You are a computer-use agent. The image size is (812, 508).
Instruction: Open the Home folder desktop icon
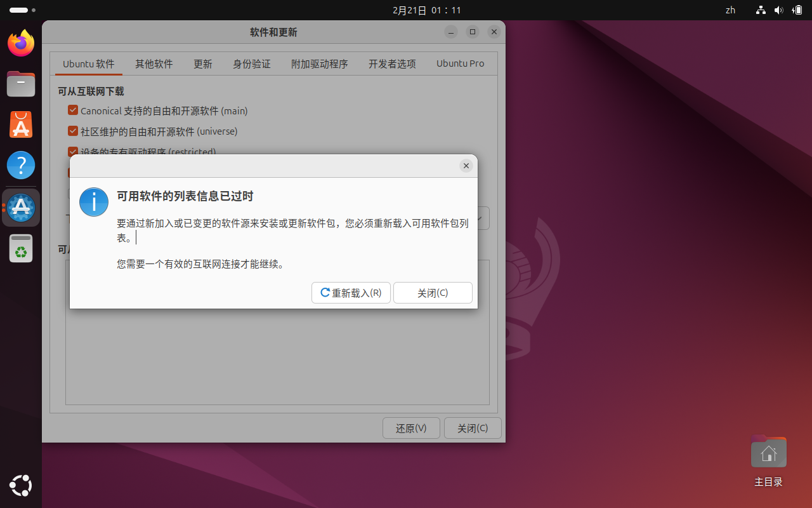[x=768, y=453]
